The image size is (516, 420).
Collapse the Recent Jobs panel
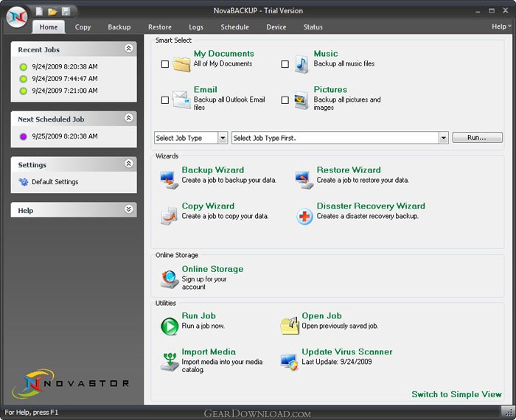point(129,49)
